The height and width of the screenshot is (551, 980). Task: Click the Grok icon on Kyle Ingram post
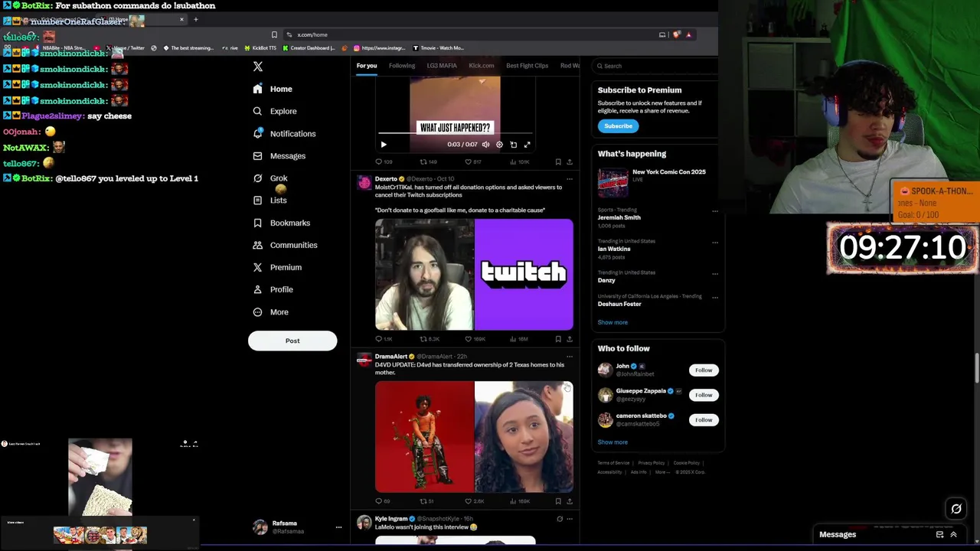click(x=560, y=519)
